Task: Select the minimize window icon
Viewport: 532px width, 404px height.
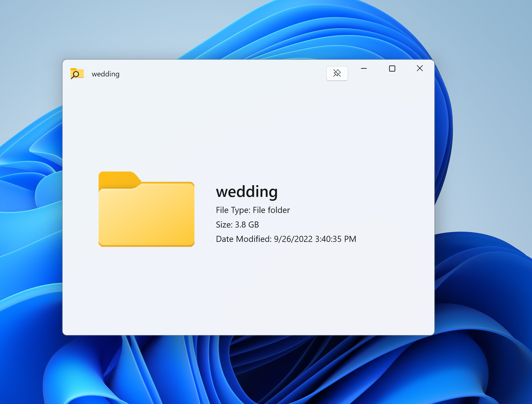Action: tap(364, 69)
